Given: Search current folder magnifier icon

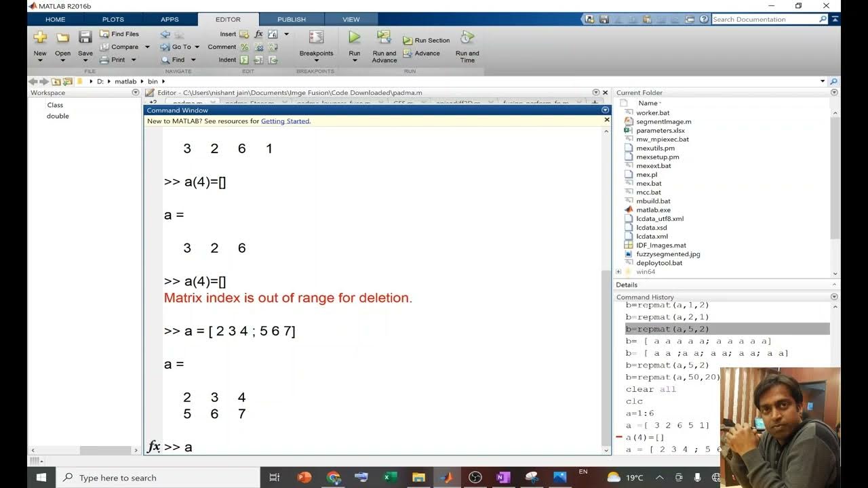Looking at the screenshot, I should 833,81.
